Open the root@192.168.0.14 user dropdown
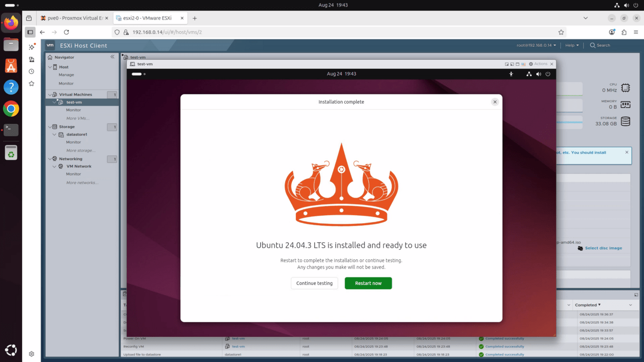This screenshot has height=362, width=644. point(536,45)
